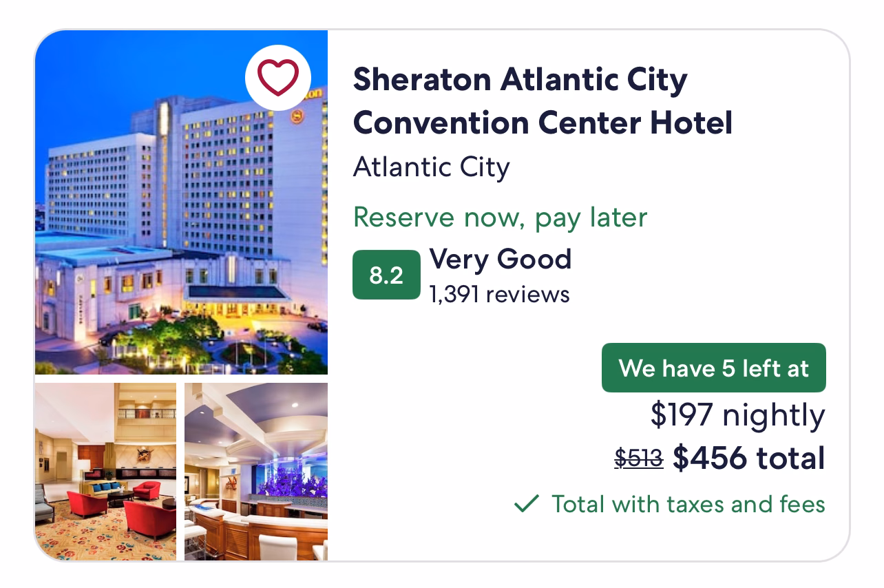
Task: Click the "We have 5 left at" badge
Action: (713, 368)
